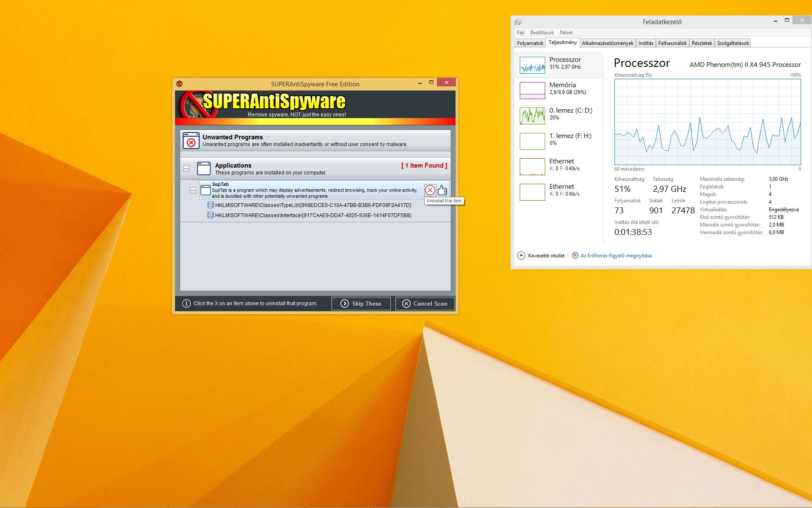Click the Unwanted Programs header icon
Image resolution: width=812 pixels, height=508 pixels.
click(191, 141)
